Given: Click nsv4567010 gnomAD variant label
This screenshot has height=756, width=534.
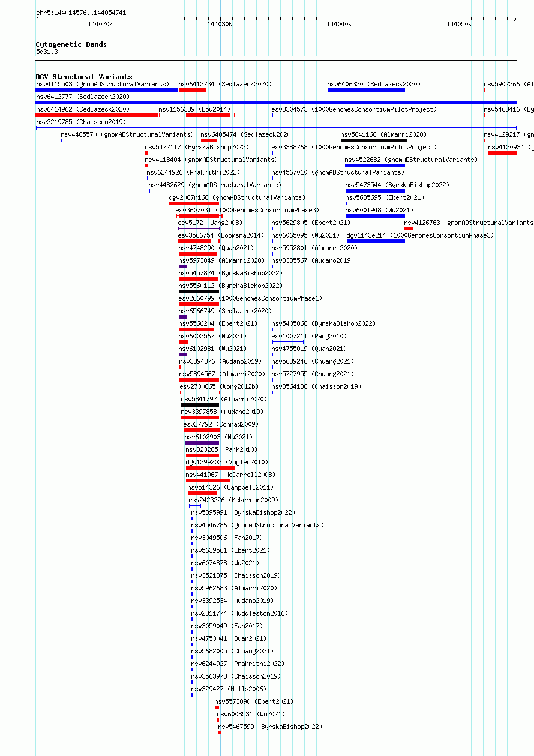Looking at the screenshot, I should click(338, 172).
